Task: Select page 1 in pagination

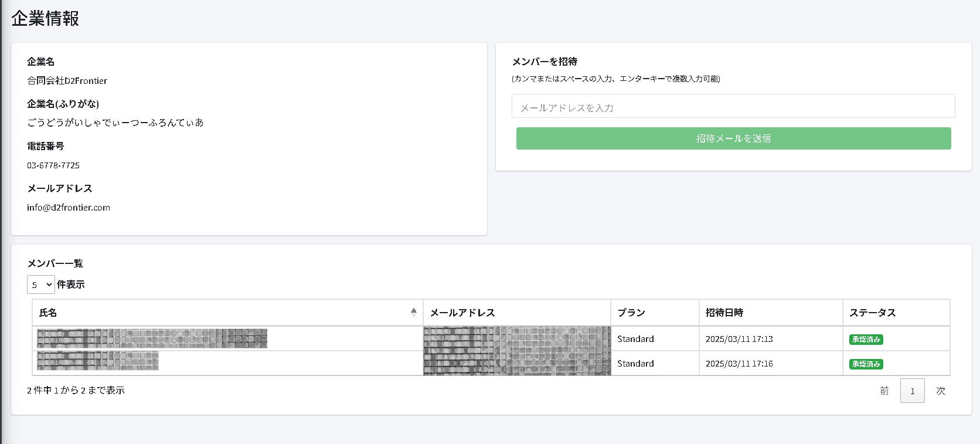Action: (912, 391)
